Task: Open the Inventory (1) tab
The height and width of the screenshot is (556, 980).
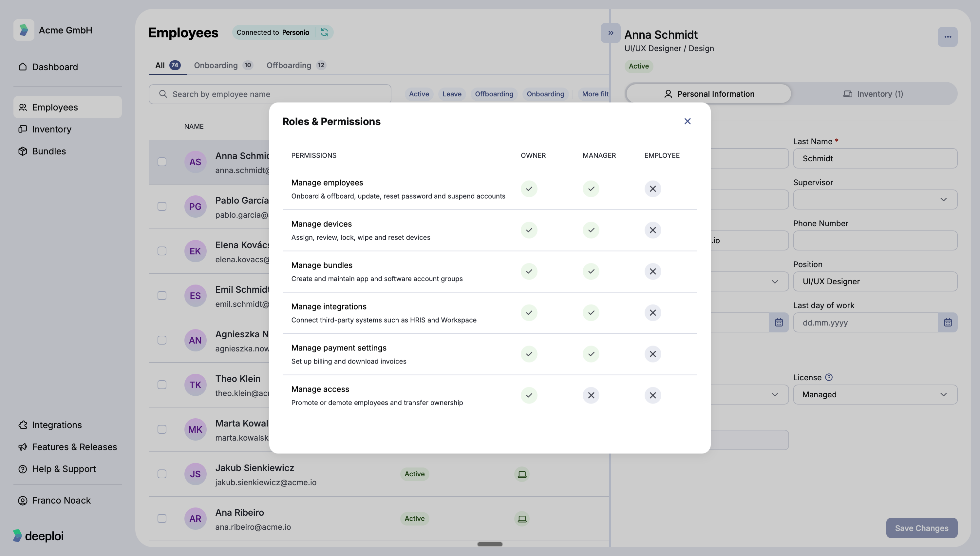Action: click(873, 94)
